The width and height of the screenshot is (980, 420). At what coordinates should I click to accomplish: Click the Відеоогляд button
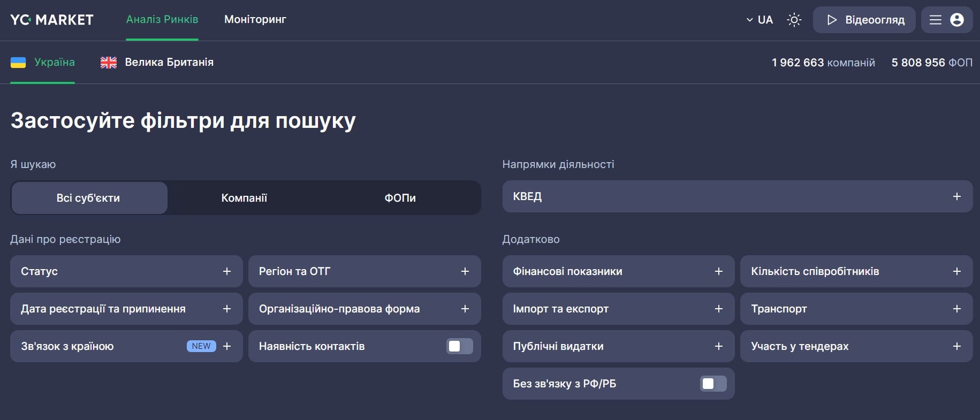point(864,20)
